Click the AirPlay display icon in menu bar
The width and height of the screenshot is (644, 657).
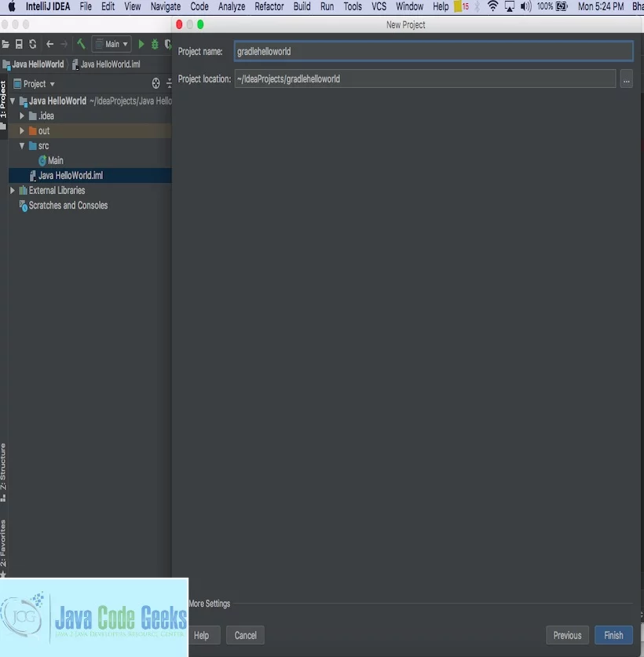coord(510,6)
